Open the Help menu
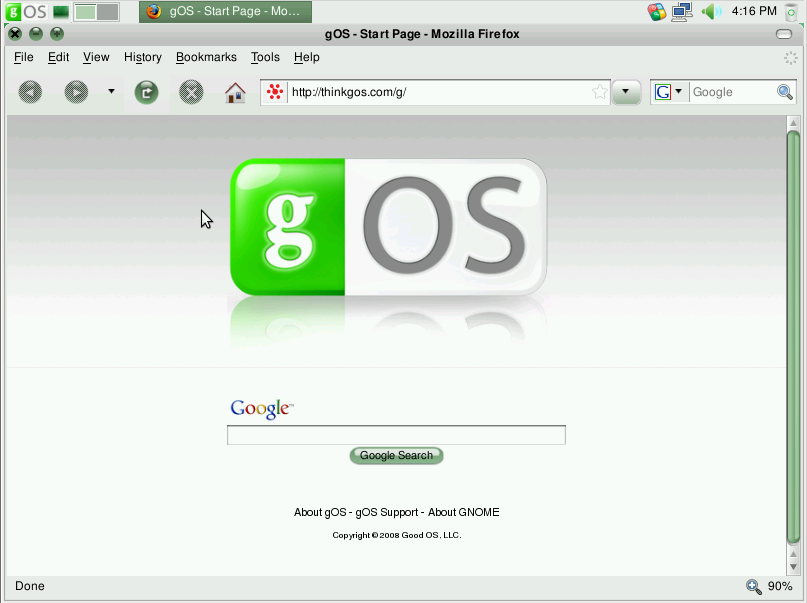The image size is (807, 603). (307, 57)
